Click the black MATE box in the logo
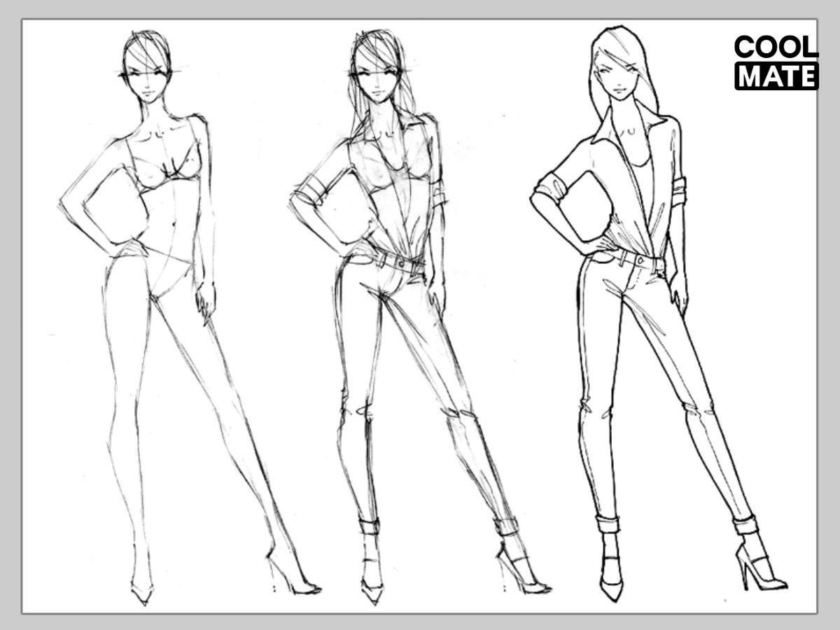Viewport: 840px width, 630px height. [x=776, y=76]
